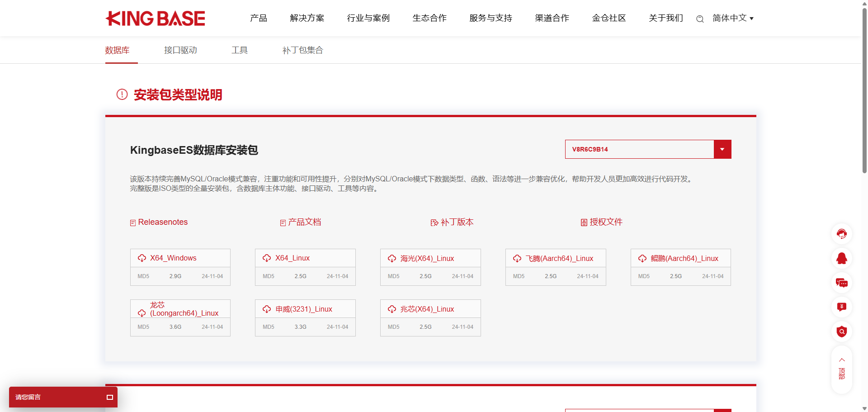Go back to top via 顶部 button
Viewport: 868px width, 412px height.
(x=842, y=369)
